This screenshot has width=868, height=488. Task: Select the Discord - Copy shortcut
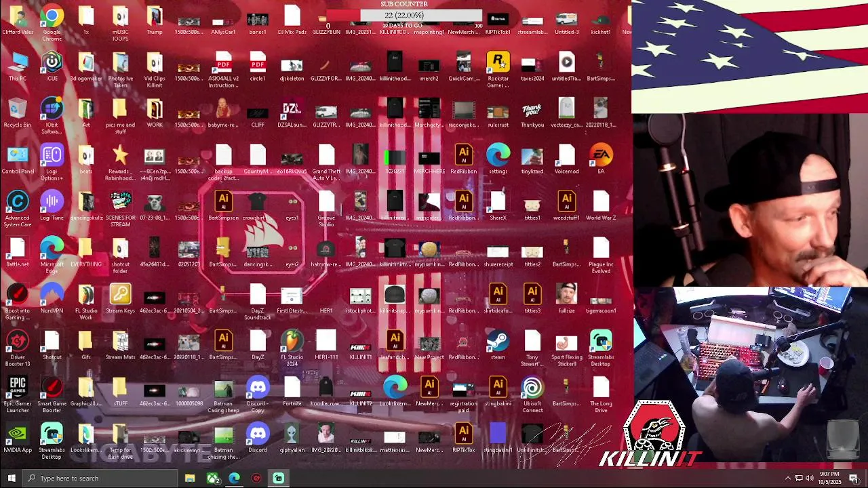pyautogui.click(x=257, y=395)
